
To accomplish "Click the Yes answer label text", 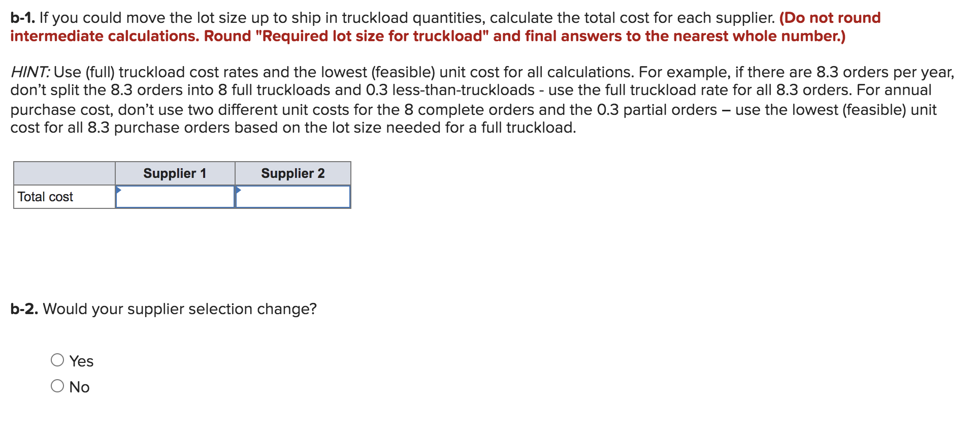I will click(x=81, y=361).
